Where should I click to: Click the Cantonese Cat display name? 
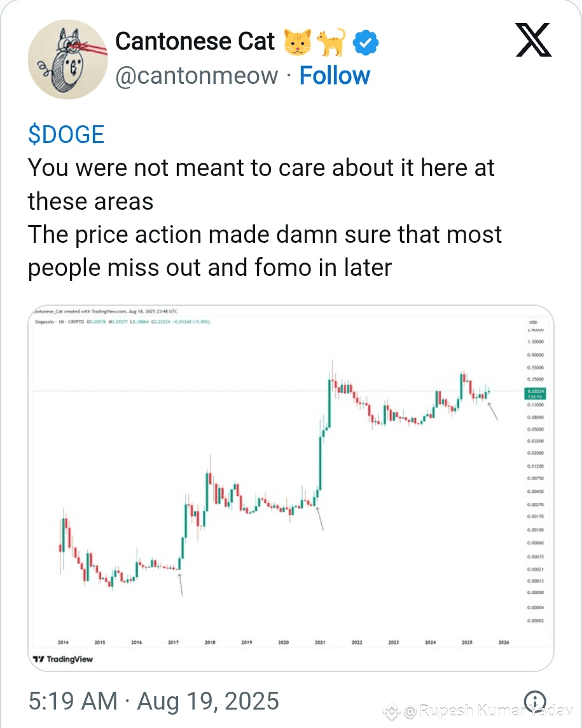195,41
